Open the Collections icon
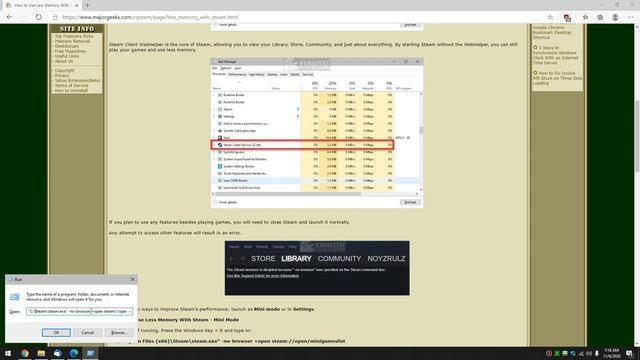The image size is (640, 360). coord(600,17)
